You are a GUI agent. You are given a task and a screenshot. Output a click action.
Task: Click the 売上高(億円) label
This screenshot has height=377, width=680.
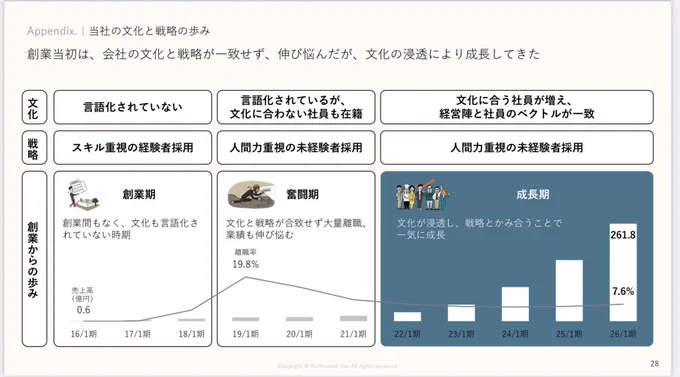click(x=82, y=294)
